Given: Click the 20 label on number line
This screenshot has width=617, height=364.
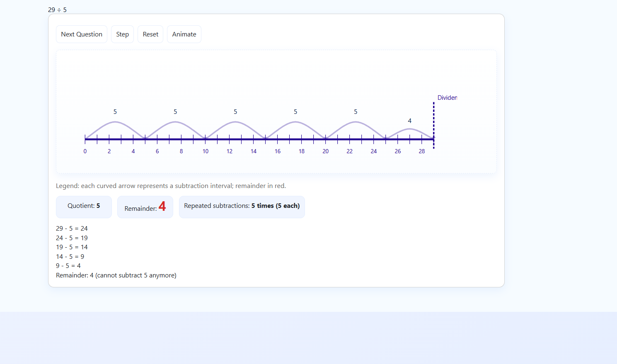Looking at the screenshot, I should tap(326, 152).
